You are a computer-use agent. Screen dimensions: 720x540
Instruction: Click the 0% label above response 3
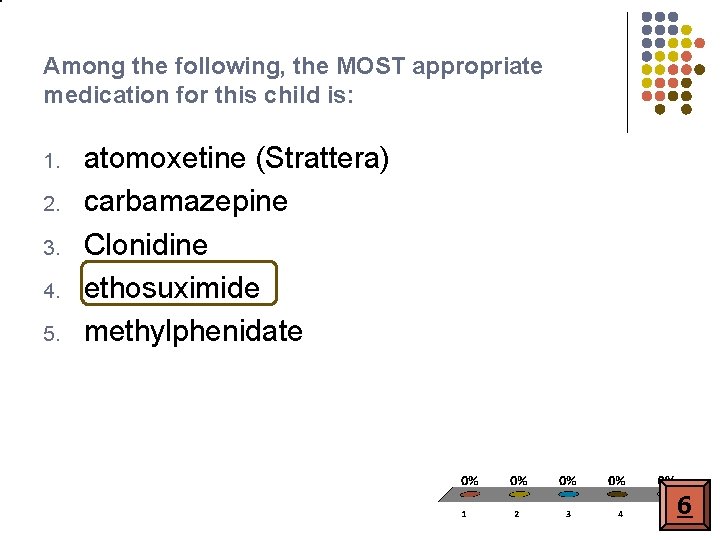tap(568, 481)
